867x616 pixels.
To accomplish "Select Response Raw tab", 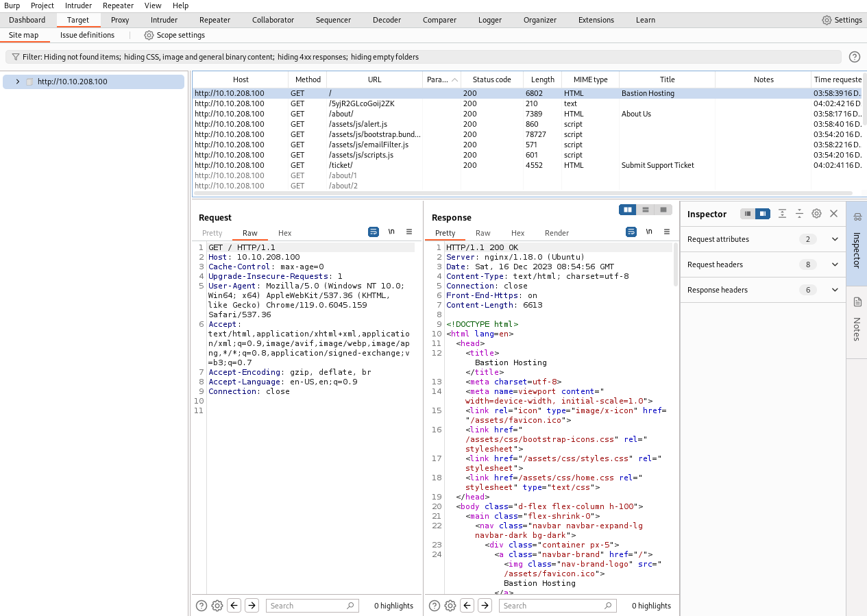I will [x=483, y=233].
